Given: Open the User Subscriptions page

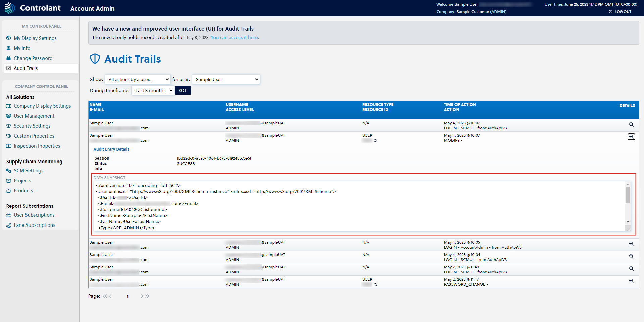Looking at the screenshot, I should (34, 215).
